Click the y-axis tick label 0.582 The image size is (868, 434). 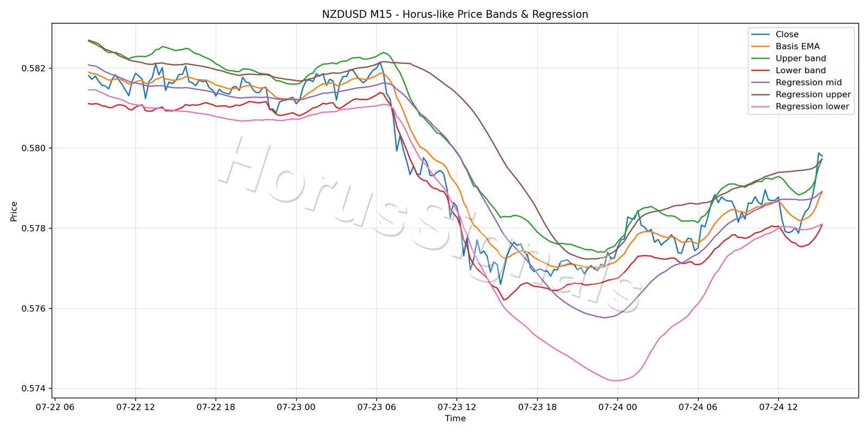tap(34, 68)
